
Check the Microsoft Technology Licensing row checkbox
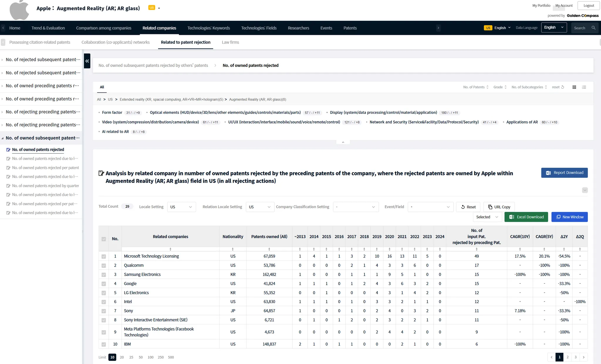104,256
